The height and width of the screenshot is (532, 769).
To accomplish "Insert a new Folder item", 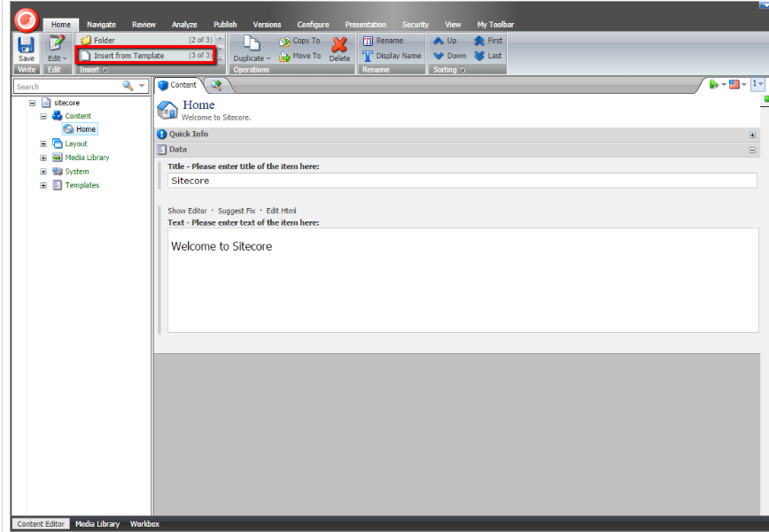I will (146, 40).
